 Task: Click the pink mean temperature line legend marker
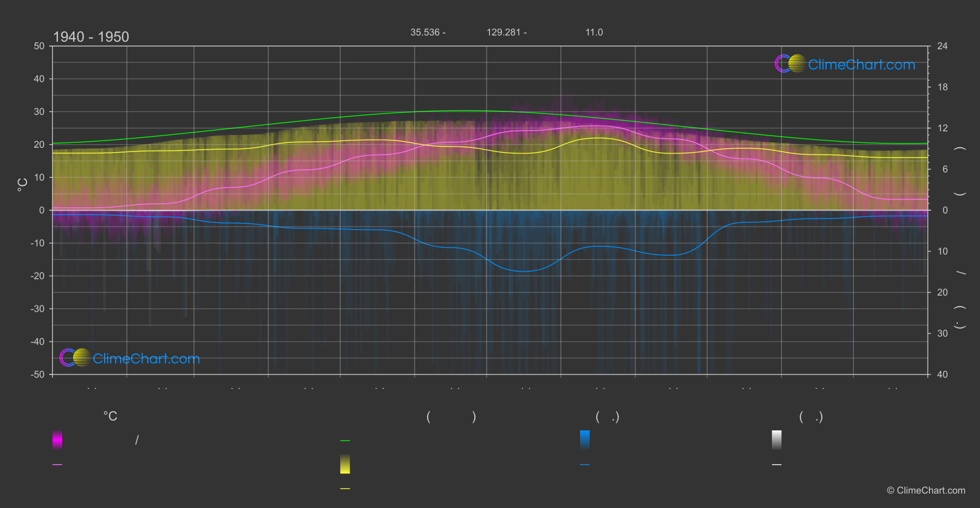click(x=57, y=465)
